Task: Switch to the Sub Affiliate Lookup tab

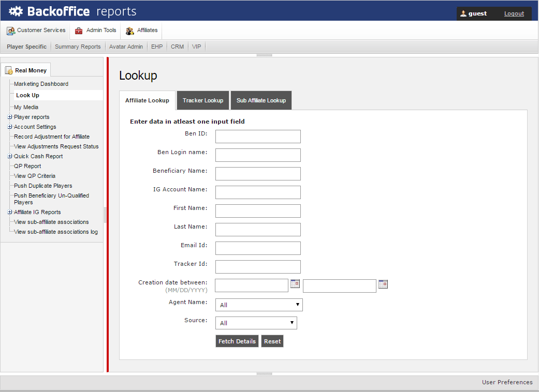Action: pos(261,100)
